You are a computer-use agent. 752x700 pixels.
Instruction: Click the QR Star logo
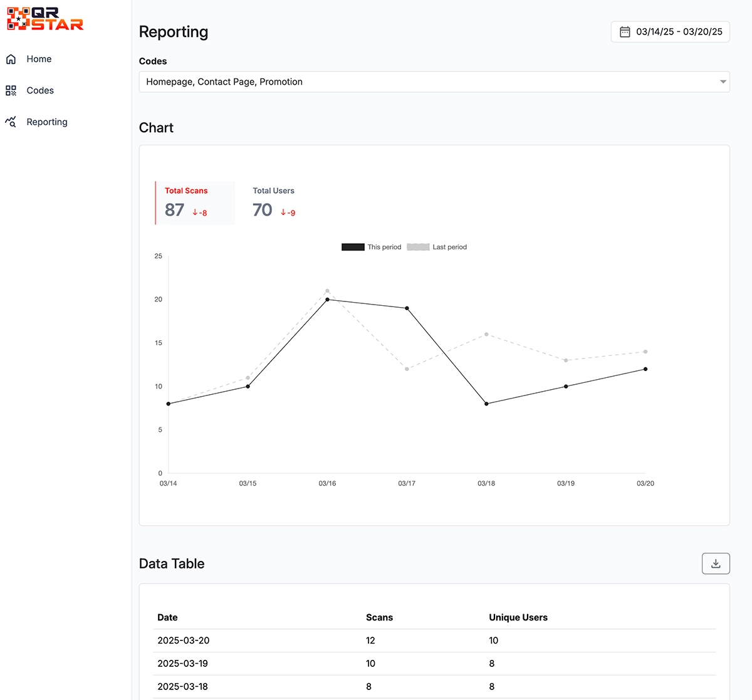[44, 19]
